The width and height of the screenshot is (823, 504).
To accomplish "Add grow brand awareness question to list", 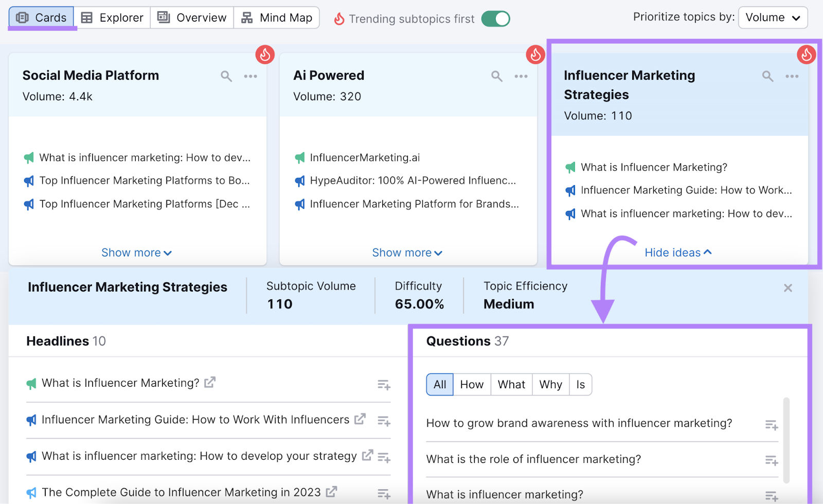I will click(x=771, y=425).
